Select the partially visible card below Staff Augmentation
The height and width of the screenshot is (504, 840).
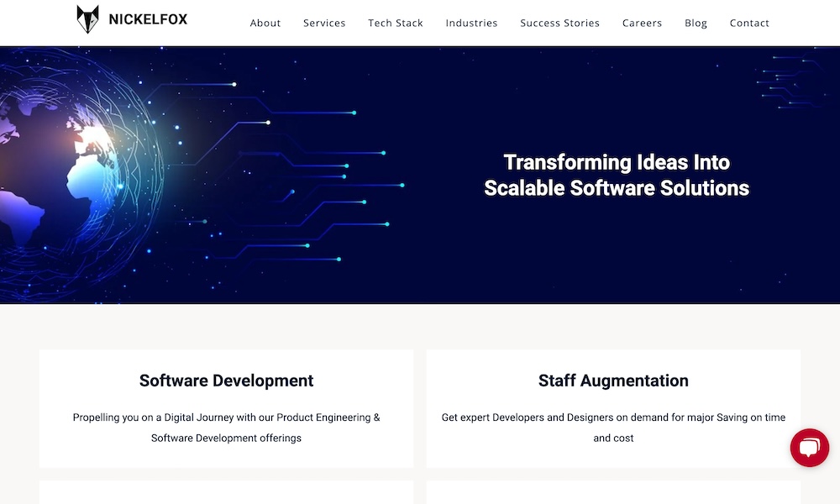tap(613, 492)
